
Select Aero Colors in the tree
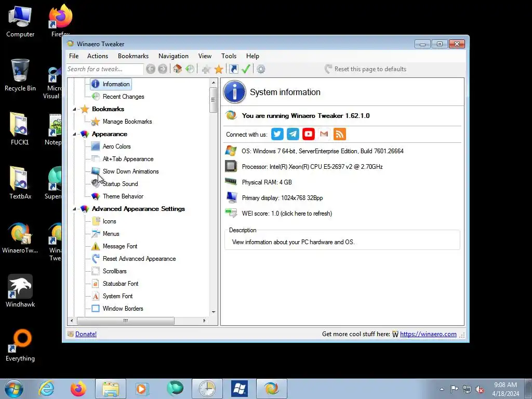pos(116,147)
